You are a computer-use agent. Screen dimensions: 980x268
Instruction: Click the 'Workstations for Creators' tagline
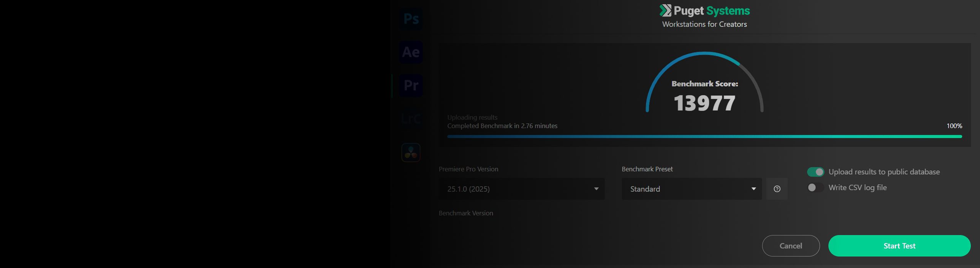click(704, 24)
